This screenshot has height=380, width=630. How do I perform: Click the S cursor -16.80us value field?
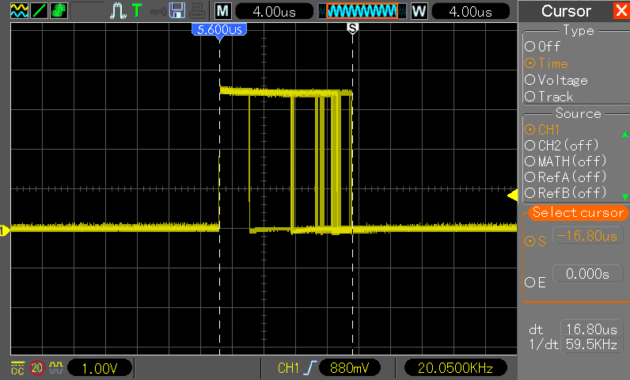click(587, 236)
